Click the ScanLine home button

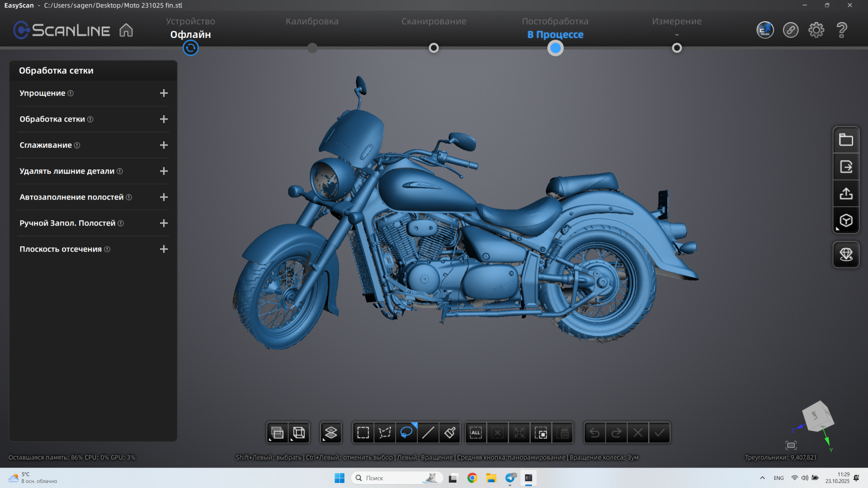[x=126, y=30]
